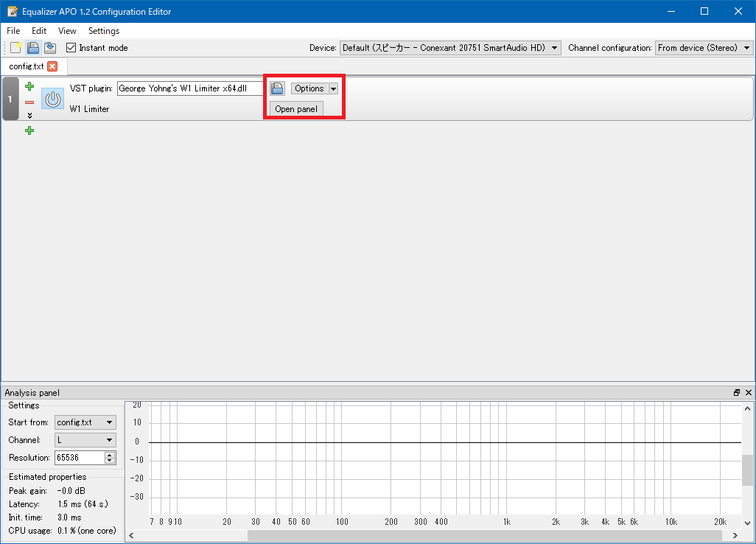Click the Init. time value 3.0 ms
Screen dimensions: 756x544
coord(69,517)
